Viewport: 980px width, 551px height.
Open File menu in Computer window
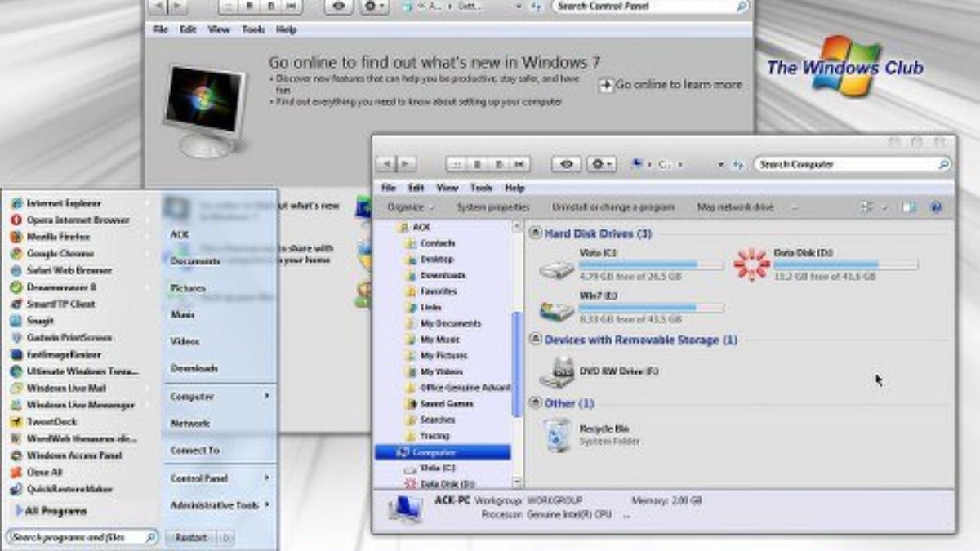click(389, 187)
